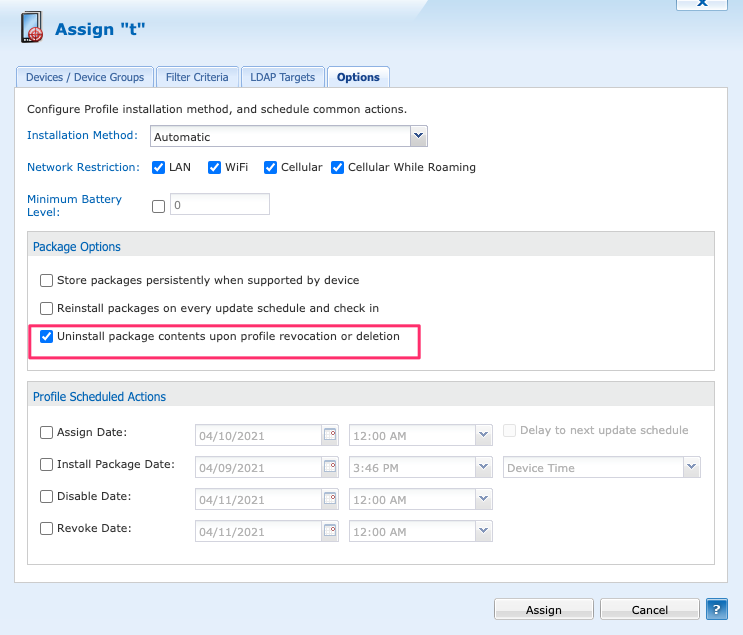Viewport: 743px width, 635px height.
Task: Click the Minimum Battery Level input field
Action: [x=219, y=205]
